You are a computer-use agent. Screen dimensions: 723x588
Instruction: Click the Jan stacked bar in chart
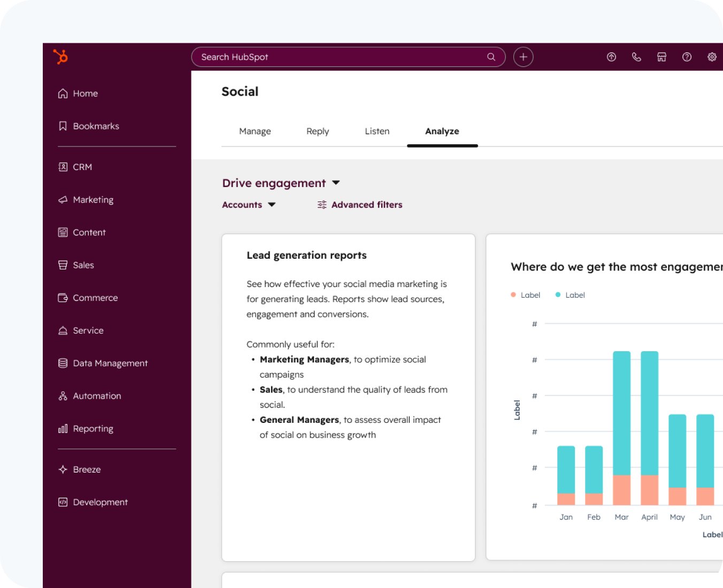[566, 476]
